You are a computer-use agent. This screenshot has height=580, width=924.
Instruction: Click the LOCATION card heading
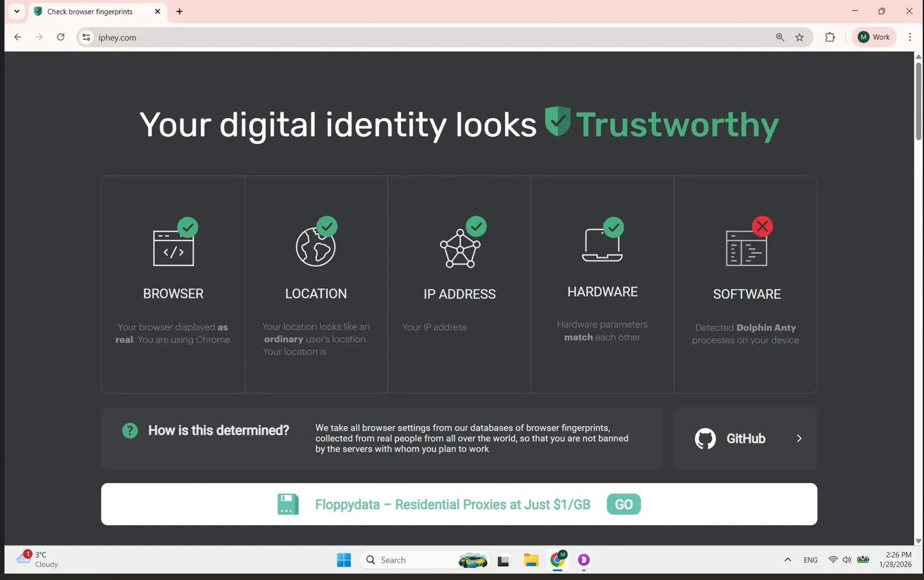(x=316, y=294)
